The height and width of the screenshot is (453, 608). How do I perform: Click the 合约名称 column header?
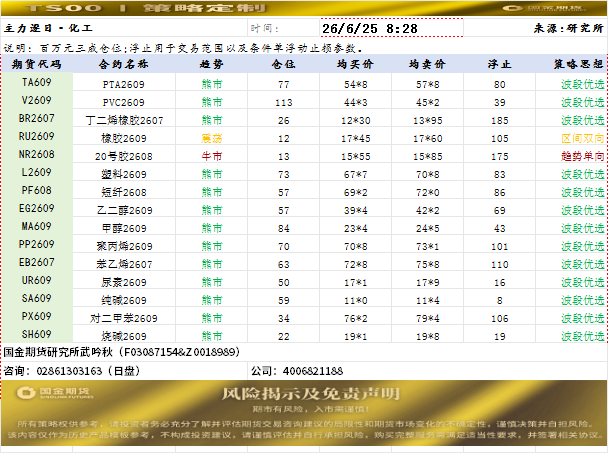124,64
